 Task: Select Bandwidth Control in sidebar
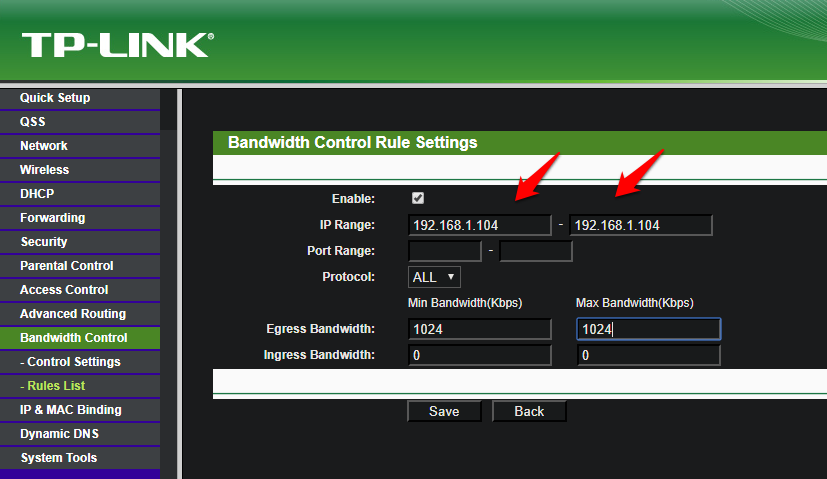click(80, 338)
